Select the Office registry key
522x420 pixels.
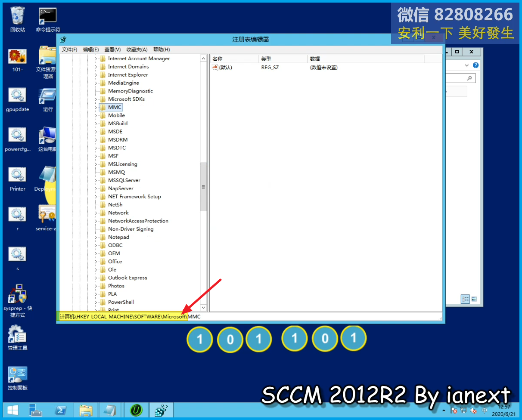point(115,262)
